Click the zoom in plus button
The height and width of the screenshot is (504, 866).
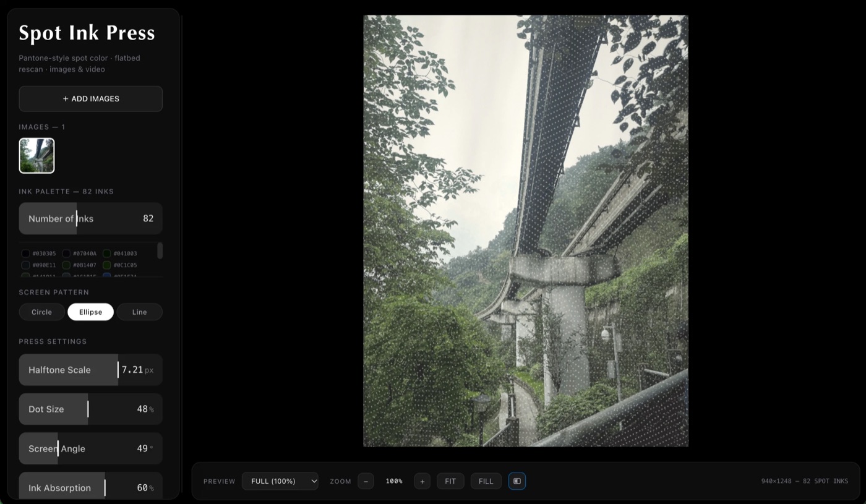[422, 481]
